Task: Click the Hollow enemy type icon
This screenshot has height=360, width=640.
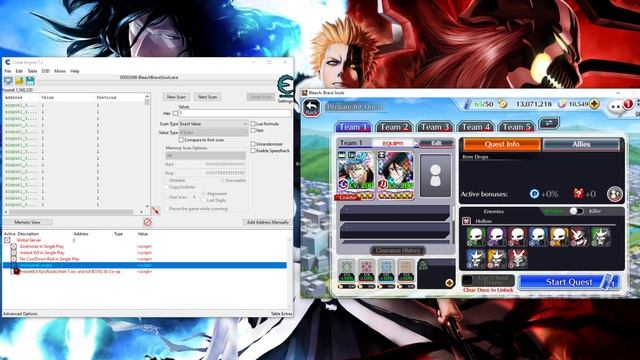Action: tap(466, 221)
